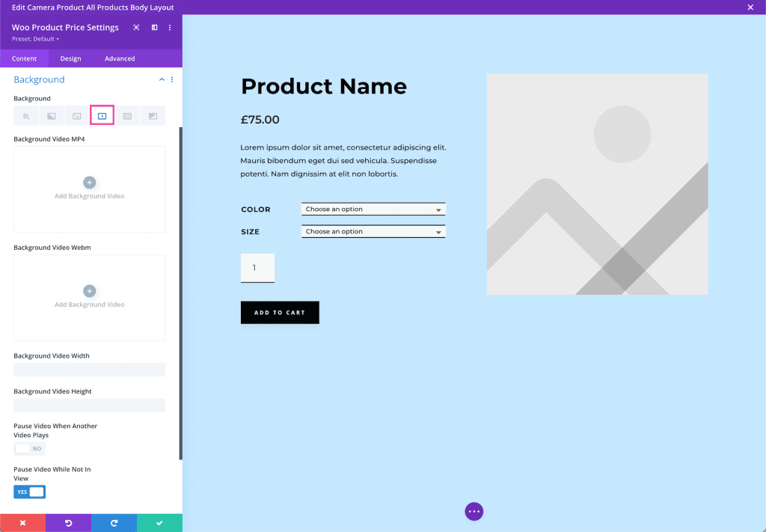Open the Preset Default dropdown
Screen dimensions: 766x532
point(34,37)
